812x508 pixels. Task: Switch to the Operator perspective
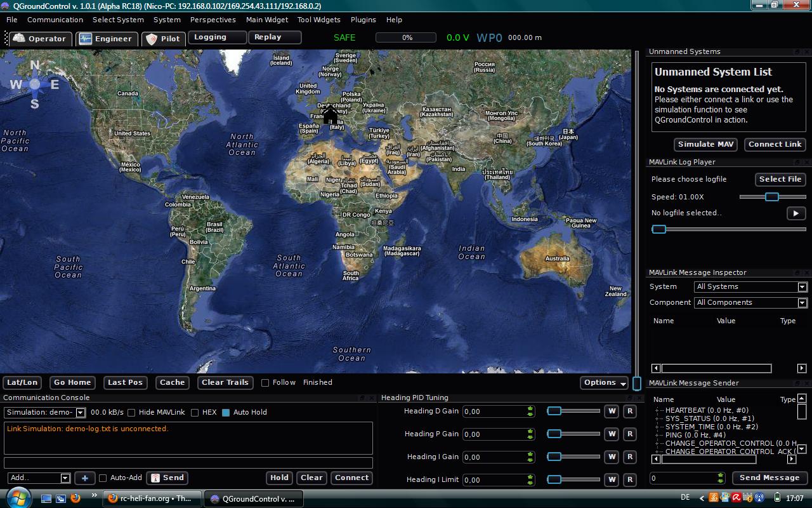tap(41, 39)
